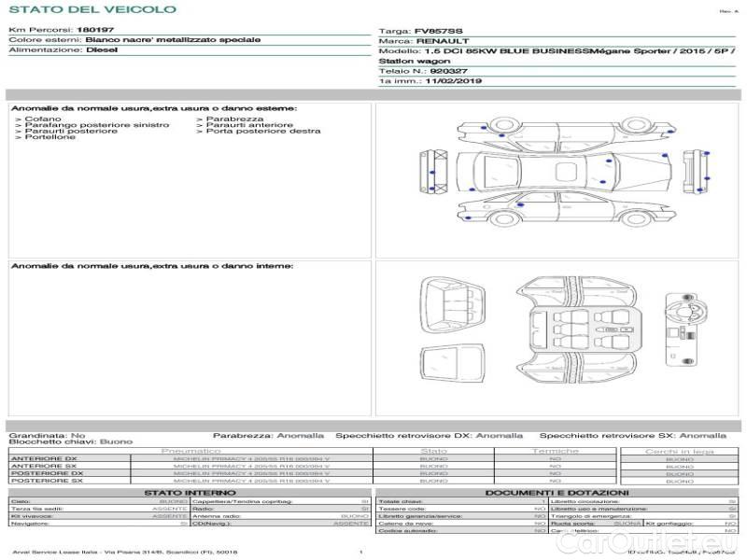This screenshot has height=560, width=747.
Task: Click the 'Libretto garanzia/service' row label
Action: click(x=420, y=516)
